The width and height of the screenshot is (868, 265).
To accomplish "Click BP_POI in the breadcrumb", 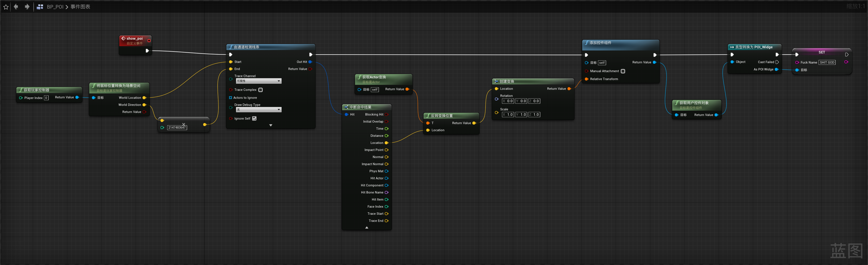I will [x=55, y=7].
